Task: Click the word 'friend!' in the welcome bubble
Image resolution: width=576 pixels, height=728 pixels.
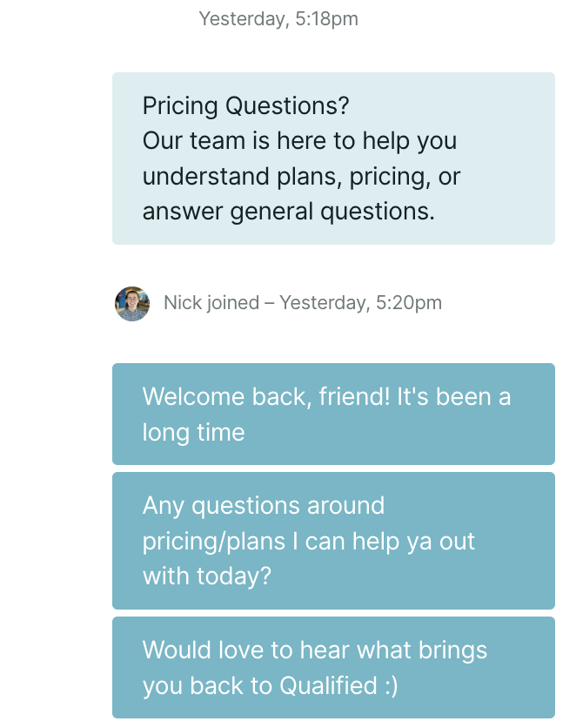Action: 355,397
